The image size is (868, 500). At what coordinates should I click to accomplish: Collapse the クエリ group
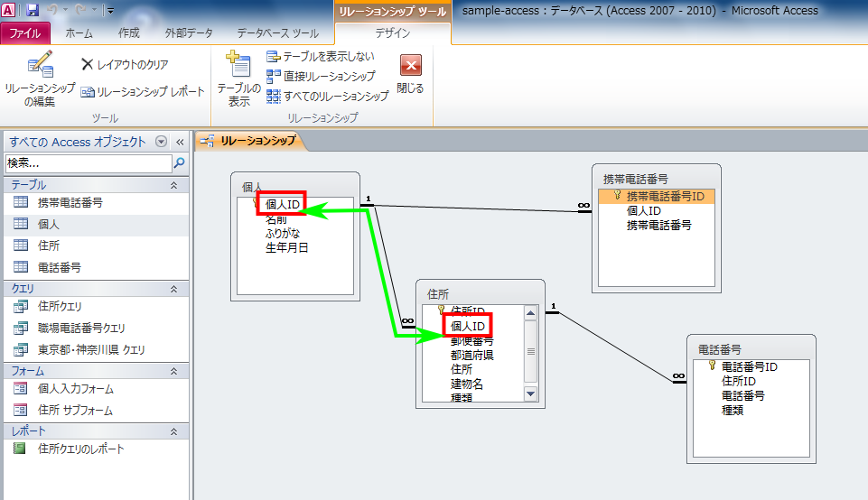[173, 289]
